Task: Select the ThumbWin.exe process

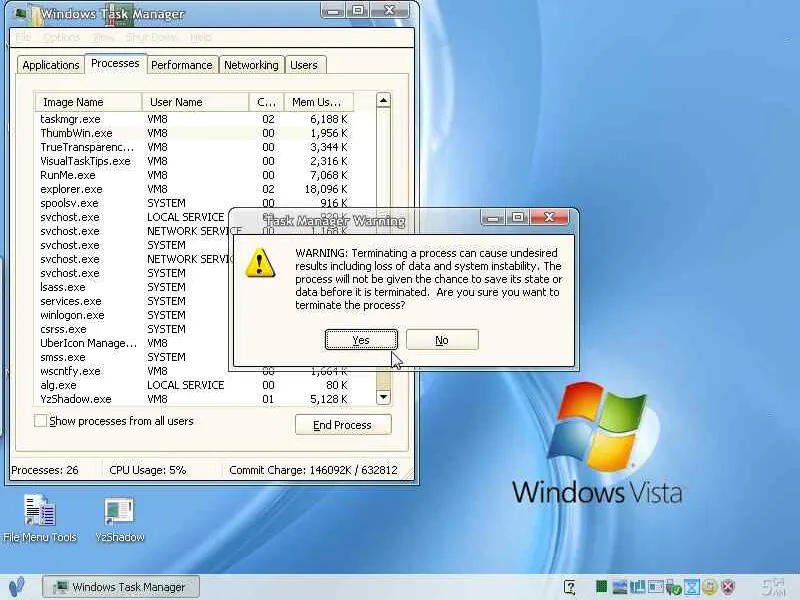Action: tap(194, 133)
